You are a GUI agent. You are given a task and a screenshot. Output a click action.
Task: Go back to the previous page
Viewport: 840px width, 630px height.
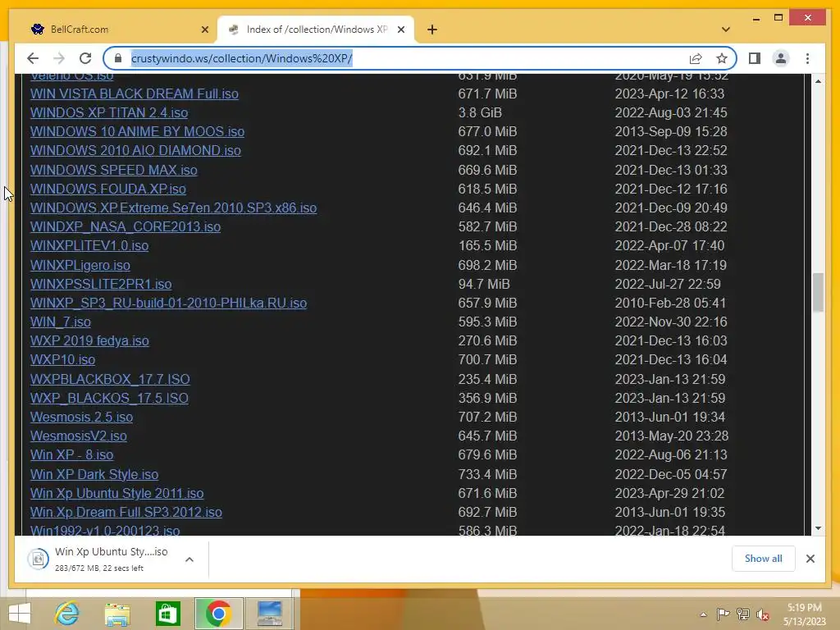[33, 58]
